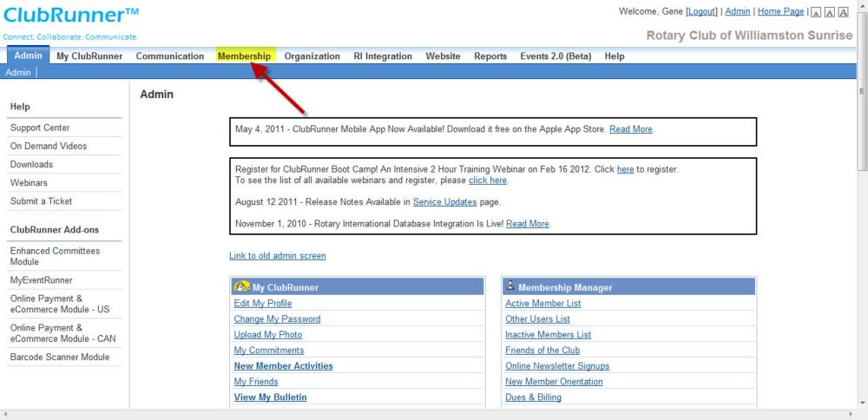Open New Member Activities
The image size is (868, 420).
(x=284, y=366)
